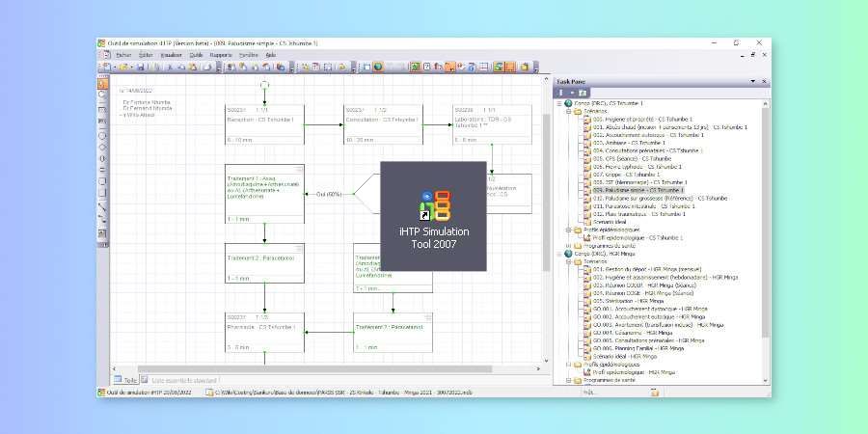
Task: Select GO.006. Planning Familial - HGR Minga
Action: 637,349
